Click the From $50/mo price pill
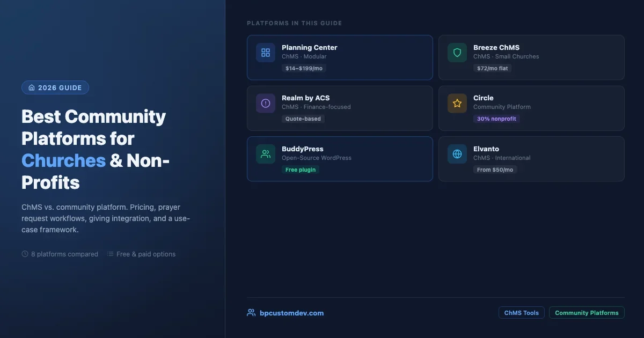 point(495,170)
